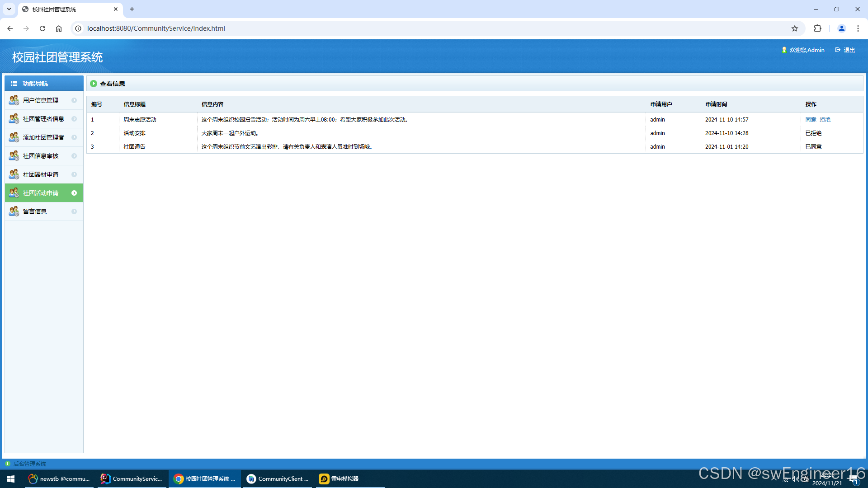Viewport: 868px width, 488px height.
Task: Bookmark this page with the star icon
Action: 795,28
